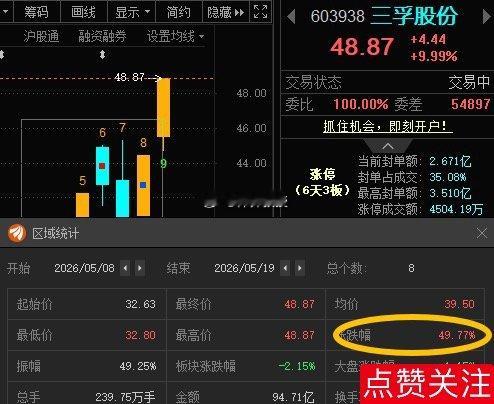The width and height of the screenshot is (494, 404).
Task: Click the stock name 三孚股份
Action: pos(414,16)
